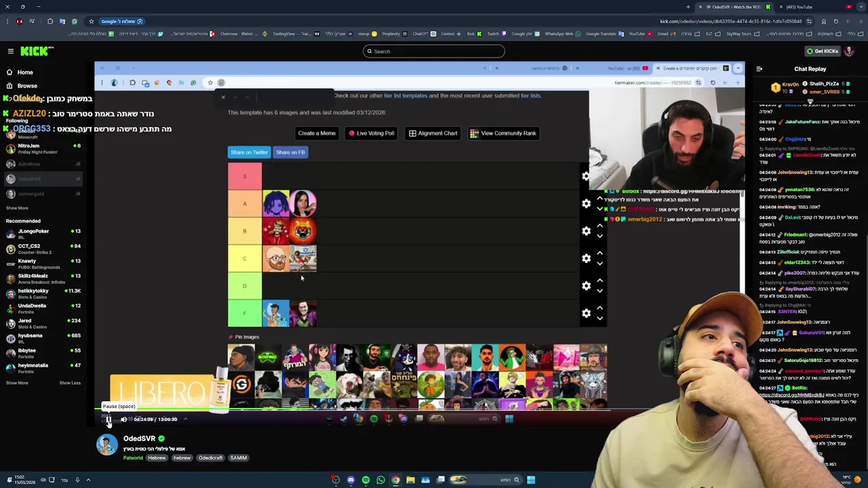Open settings gear for tier A row
This screenshot has height=488, width=868.
(x=586, y=204)
